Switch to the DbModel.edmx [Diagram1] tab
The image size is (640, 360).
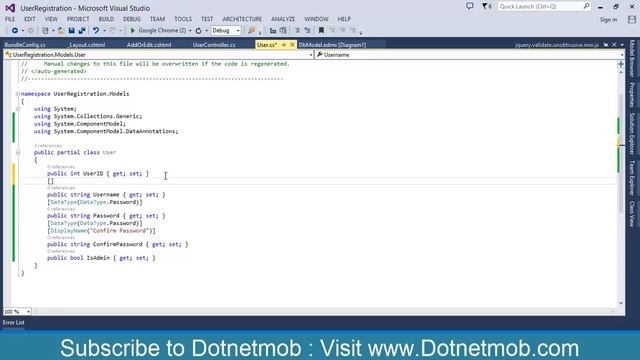pyautogui.click(x=332, y=45)
